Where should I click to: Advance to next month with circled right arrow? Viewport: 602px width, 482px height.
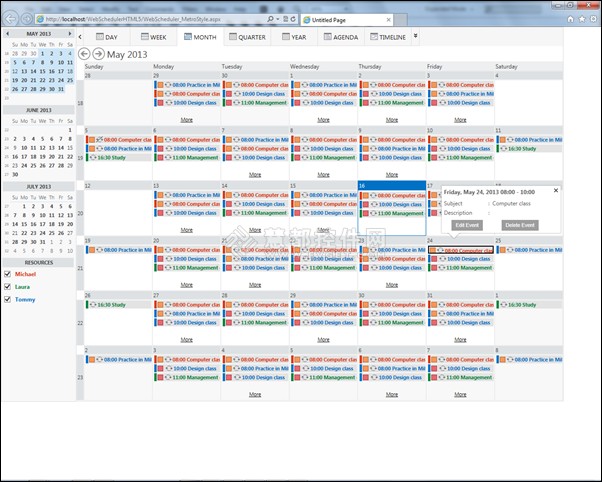99,54
